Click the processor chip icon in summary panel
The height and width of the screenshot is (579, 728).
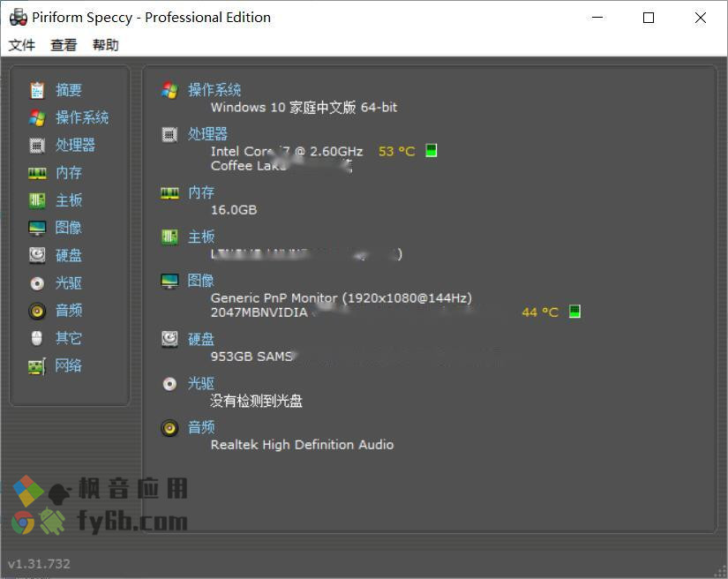[x=169, y=135]
